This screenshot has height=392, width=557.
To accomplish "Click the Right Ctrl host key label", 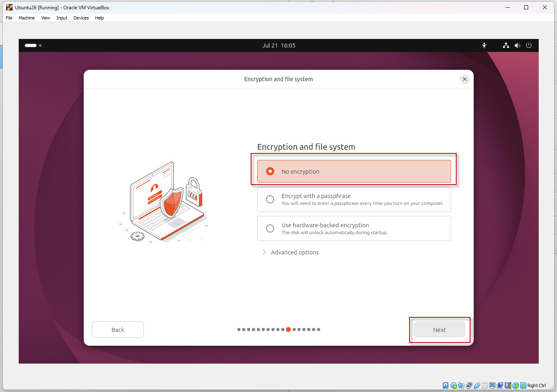I will 537,386.
